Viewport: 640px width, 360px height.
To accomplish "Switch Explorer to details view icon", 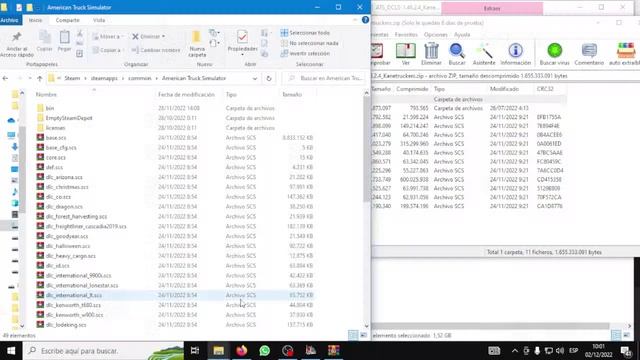I will [x=353, y=335].
